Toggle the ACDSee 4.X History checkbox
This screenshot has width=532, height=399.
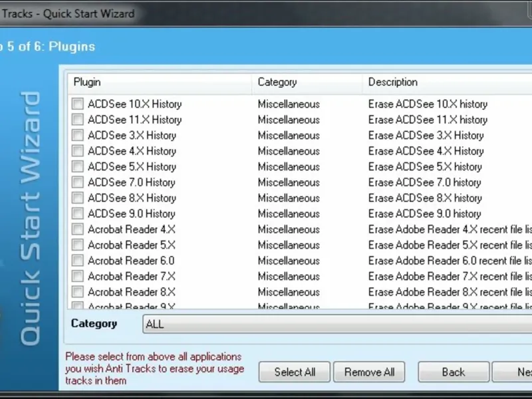(78, 151)
